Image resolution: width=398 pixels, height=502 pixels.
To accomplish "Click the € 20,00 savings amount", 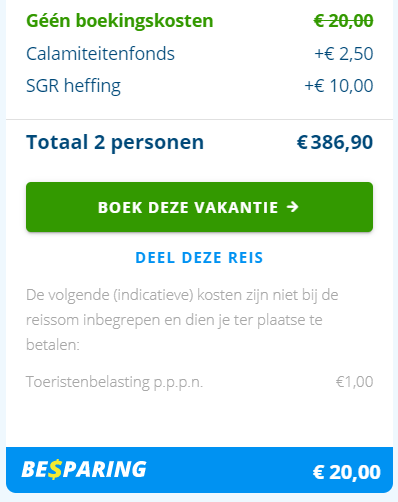I will tap(347, 472).
